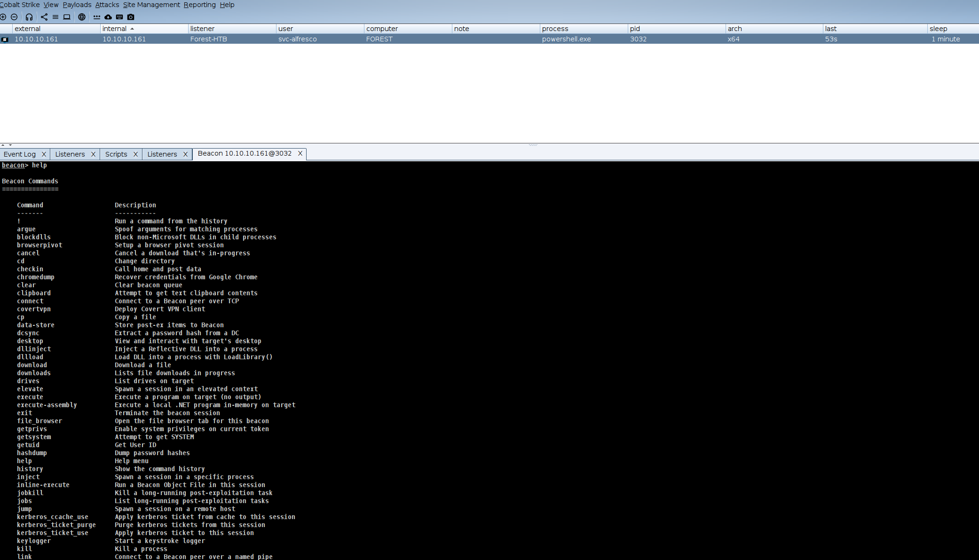
Task: Click the pid column header
Action: coord(635,29)
